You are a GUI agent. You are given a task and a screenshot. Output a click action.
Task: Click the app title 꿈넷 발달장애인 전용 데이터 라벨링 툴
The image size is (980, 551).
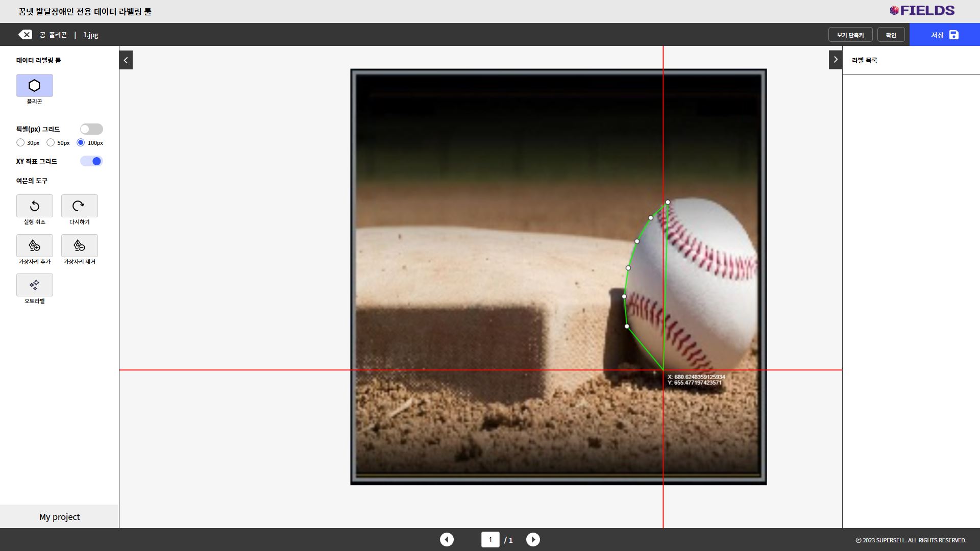click(85, 11)
